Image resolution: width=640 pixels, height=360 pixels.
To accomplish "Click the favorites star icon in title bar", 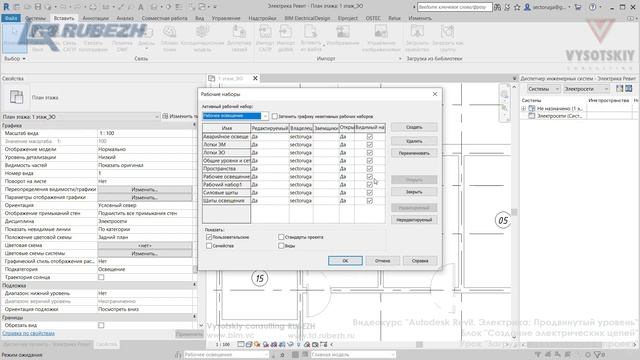I will click(x=517, y=7).
